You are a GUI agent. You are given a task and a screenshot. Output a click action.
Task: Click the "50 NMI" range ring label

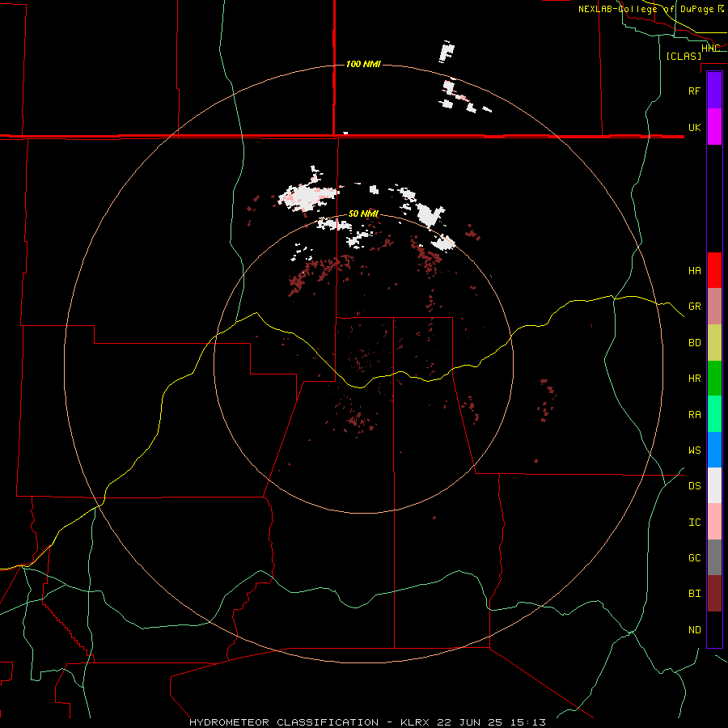point(363,214)
